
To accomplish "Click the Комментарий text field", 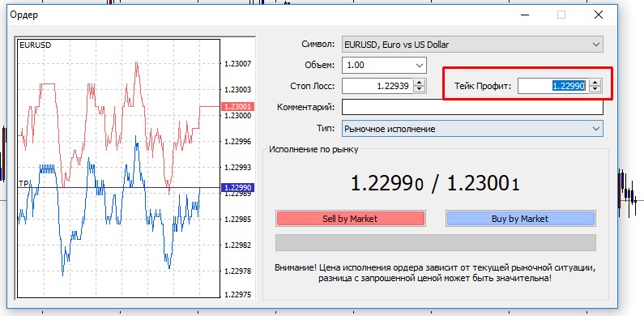I will (x=472, y=107).
